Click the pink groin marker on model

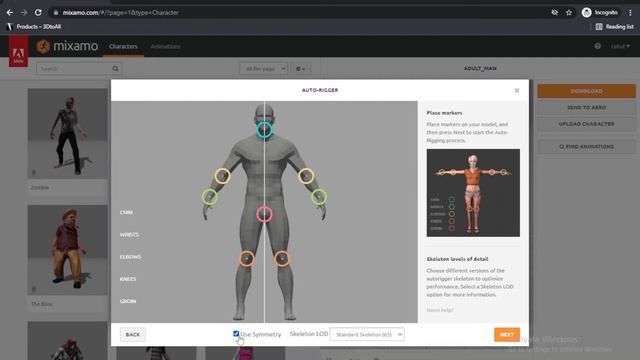(264, 214)
